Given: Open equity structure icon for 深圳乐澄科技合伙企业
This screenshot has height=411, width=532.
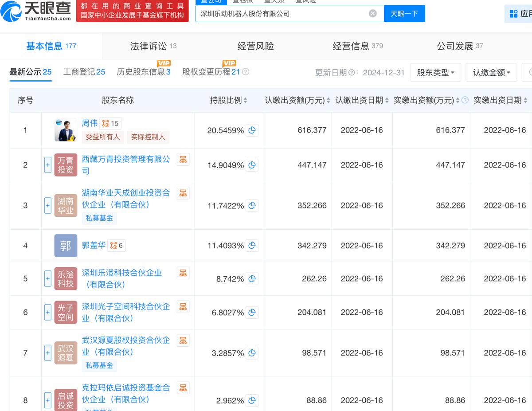Looking at the screenshot, I should coord(183,273).
